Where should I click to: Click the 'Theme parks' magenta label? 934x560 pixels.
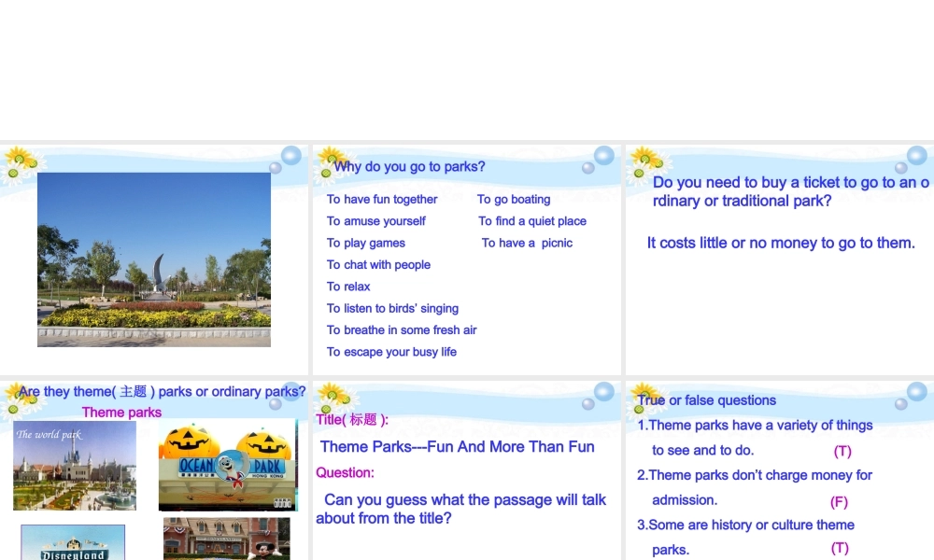[x=121, y=413]
